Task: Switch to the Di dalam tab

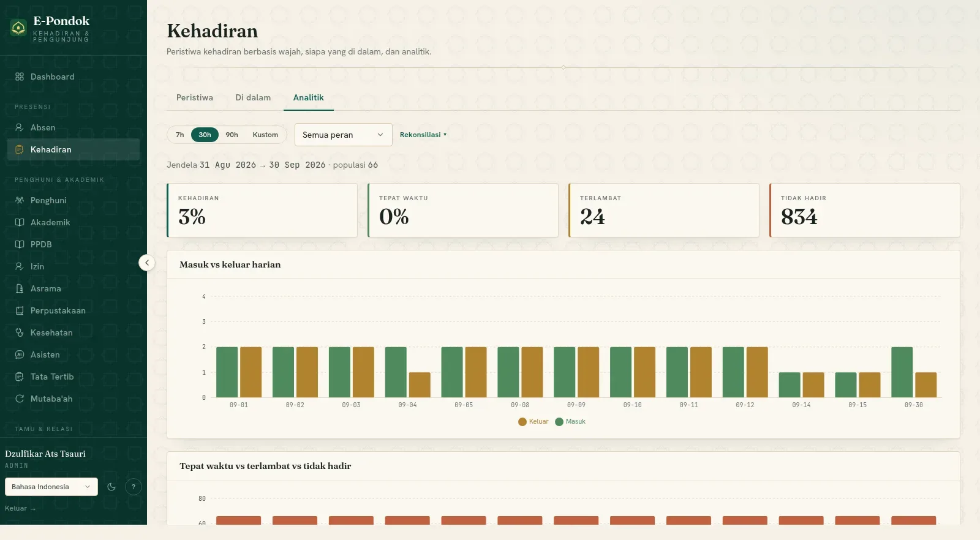Action: point(253,97)
